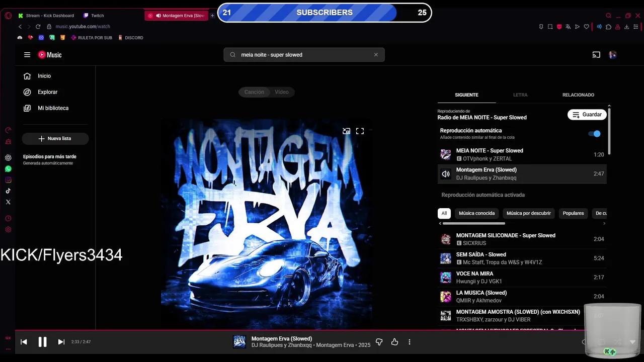Open Episodios para más tarde playlist
Image resolution: width=644 pixels, height=362 pixels.
point(50,159)
